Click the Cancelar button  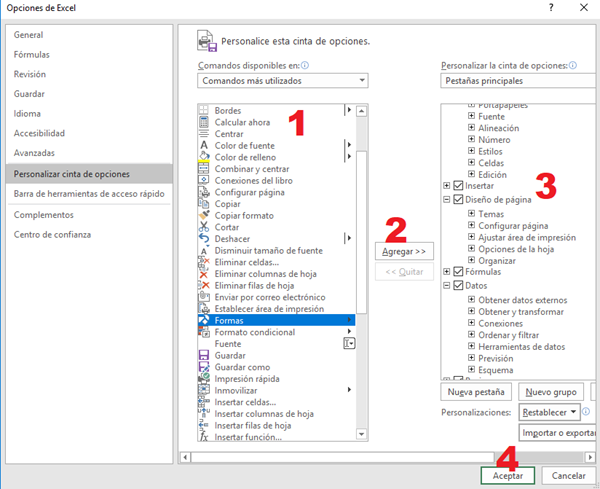click(x=568, y=476)
